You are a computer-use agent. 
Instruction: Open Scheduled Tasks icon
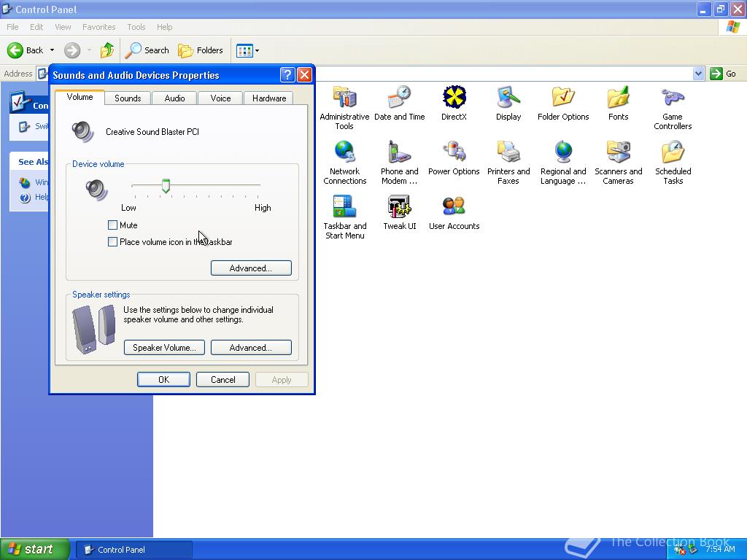[x=673, y=163]
